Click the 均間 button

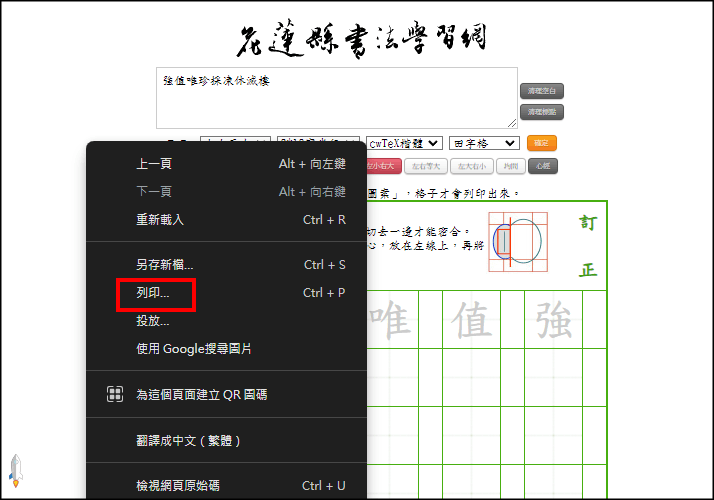(x=511, y=166)
